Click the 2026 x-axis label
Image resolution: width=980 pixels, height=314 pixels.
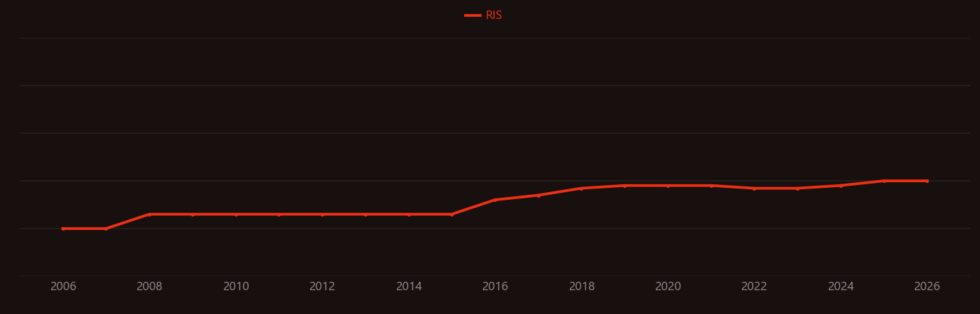(x=927, y=287)
